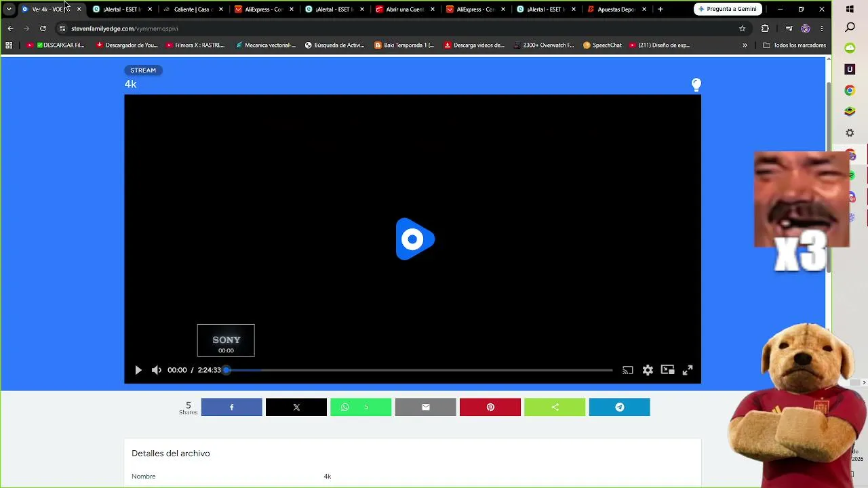Open the '2300+ Overwatch F...' bookmark
The height and width of the screenshot is (488, 868).
[544, 45]
